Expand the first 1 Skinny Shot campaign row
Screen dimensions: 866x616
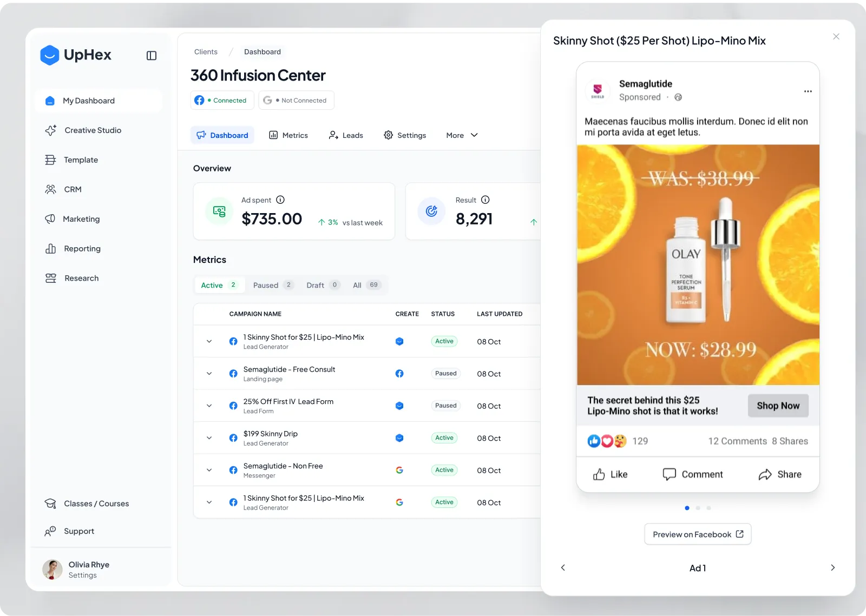209,341
